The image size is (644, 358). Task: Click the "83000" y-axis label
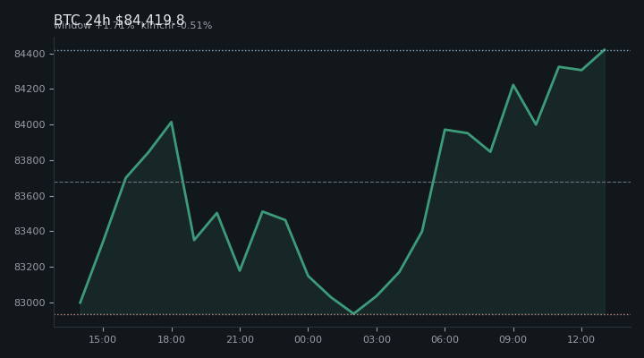30,303
